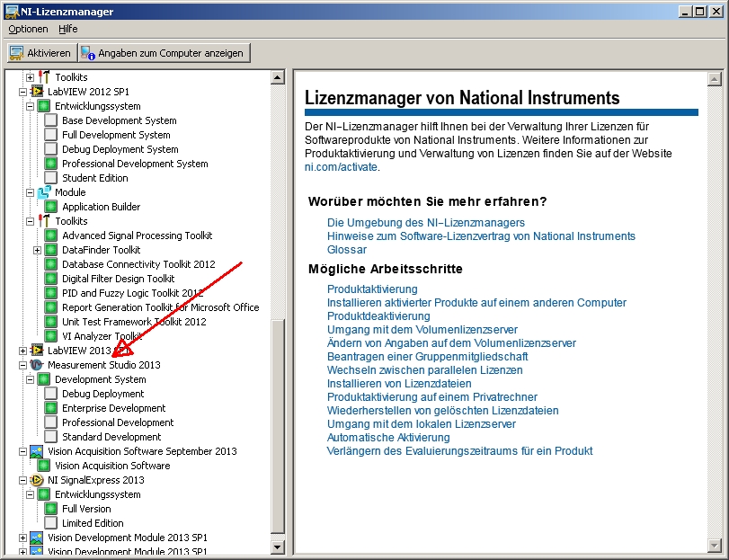Screen dimensions: 729x560
Task: Click green icon next to VI Analyzer Toolkit
Action: 50,336
